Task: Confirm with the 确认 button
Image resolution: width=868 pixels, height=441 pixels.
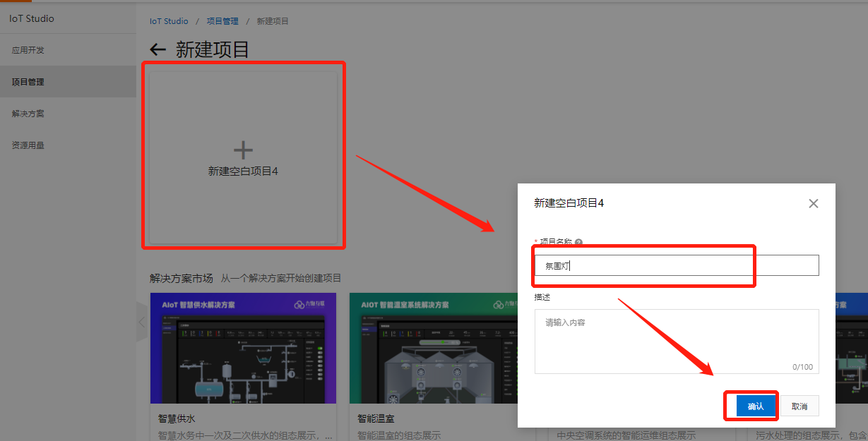Action: coord(756,406)
